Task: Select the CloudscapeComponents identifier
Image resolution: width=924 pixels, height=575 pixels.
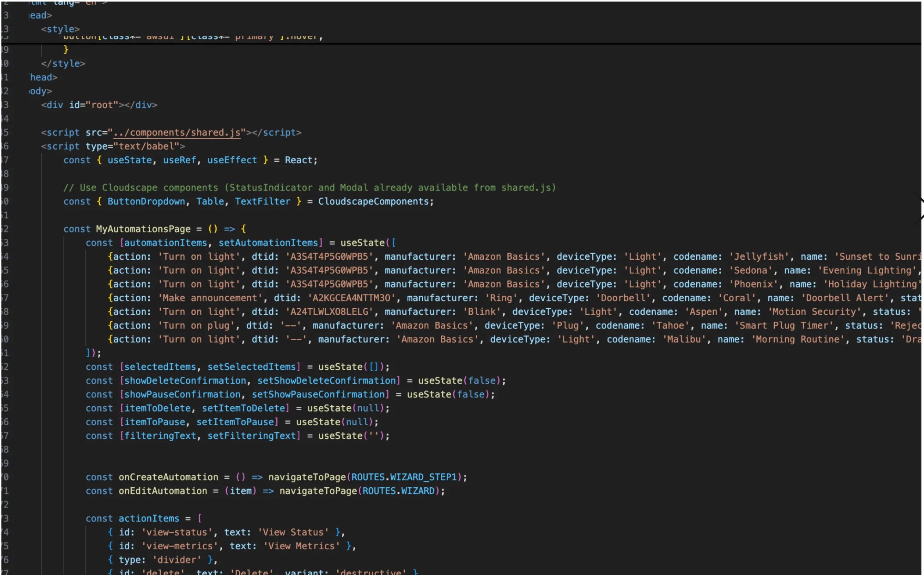Action: pos(375,201)
